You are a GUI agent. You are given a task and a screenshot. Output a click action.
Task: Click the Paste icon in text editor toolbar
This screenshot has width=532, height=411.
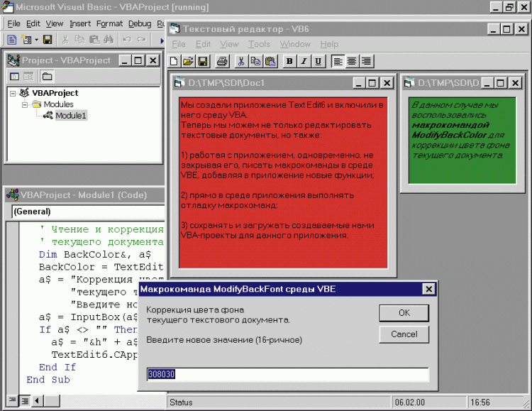coord(270,61)
